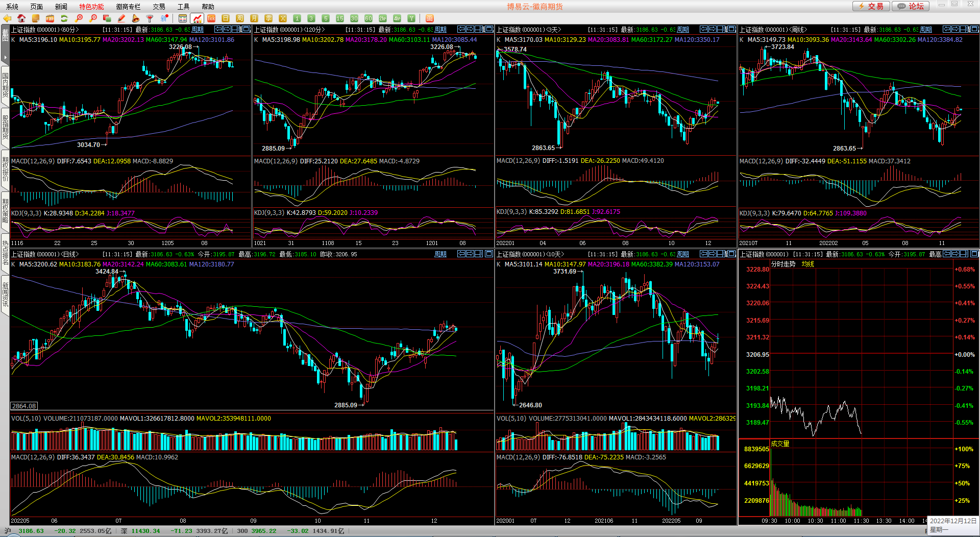Screen dimensions: 980x537
Task: Click split layout icon in 3天 panel
Action: [722, 29]
